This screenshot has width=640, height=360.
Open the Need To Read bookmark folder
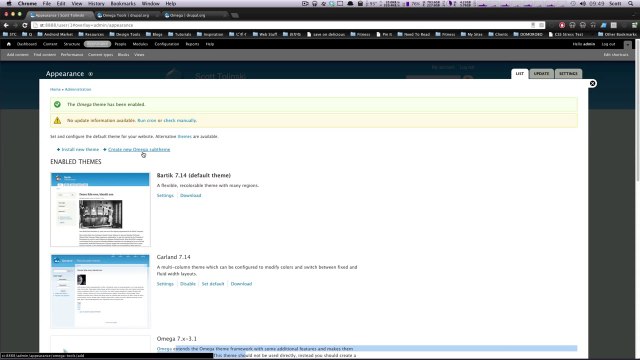[413, 34]
